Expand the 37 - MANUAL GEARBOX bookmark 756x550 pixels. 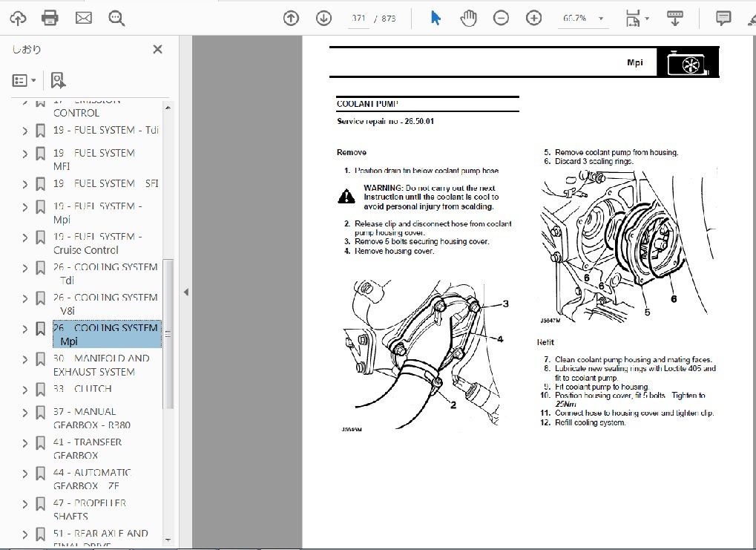coord(25,413)
